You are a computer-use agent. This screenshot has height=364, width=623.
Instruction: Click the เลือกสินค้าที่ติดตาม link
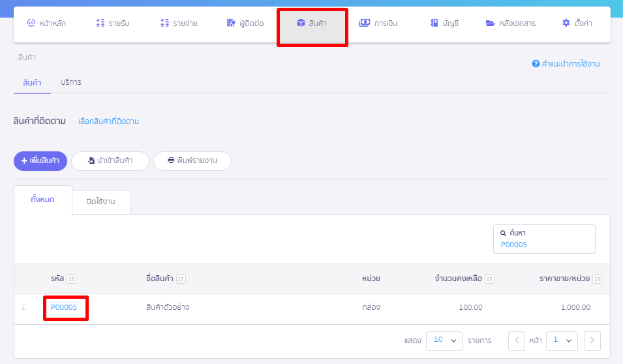click(108, 121)
